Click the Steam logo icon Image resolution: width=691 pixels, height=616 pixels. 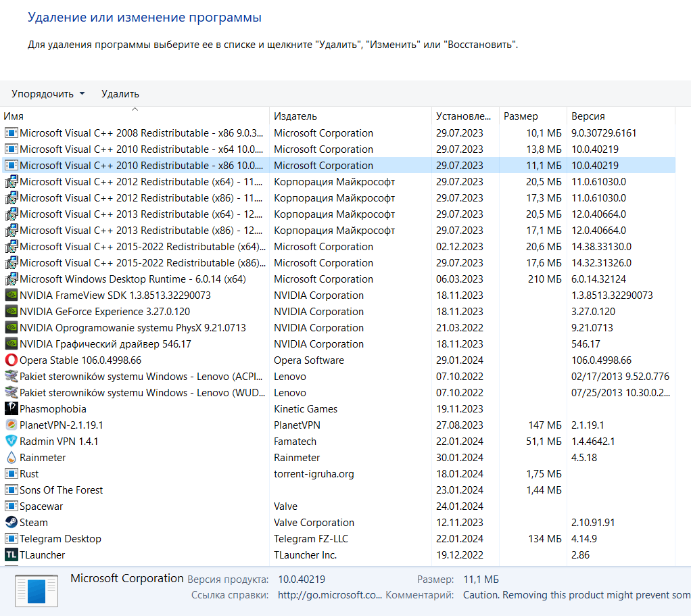11,523
